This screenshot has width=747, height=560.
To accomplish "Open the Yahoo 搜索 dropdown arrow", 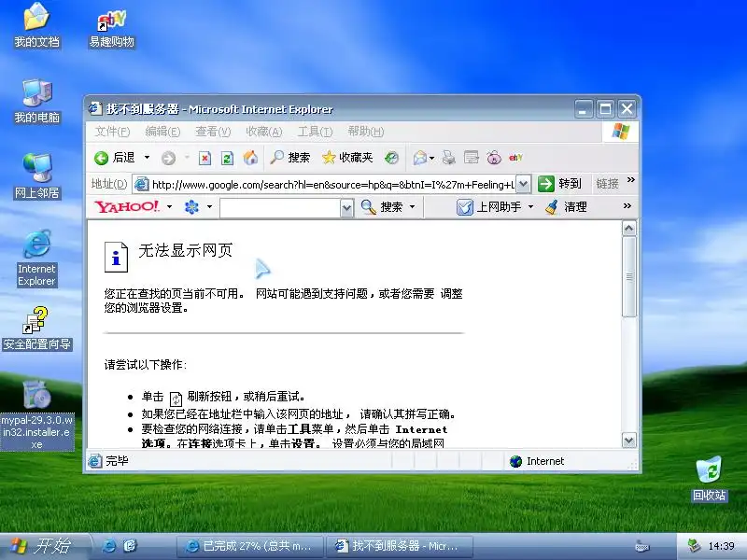I will (412, 206).
